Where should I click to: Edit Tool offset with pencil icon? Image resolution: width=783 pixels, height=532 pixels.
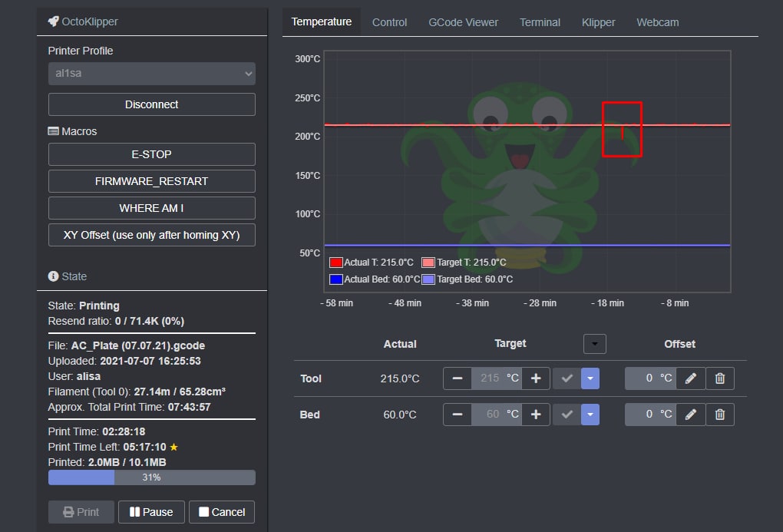[691, 378]
